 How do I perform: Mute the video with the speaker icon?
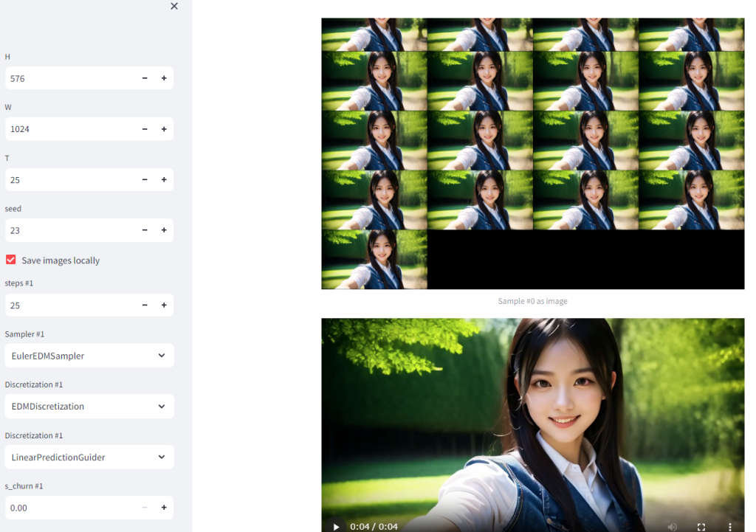(x=672, y=527)
